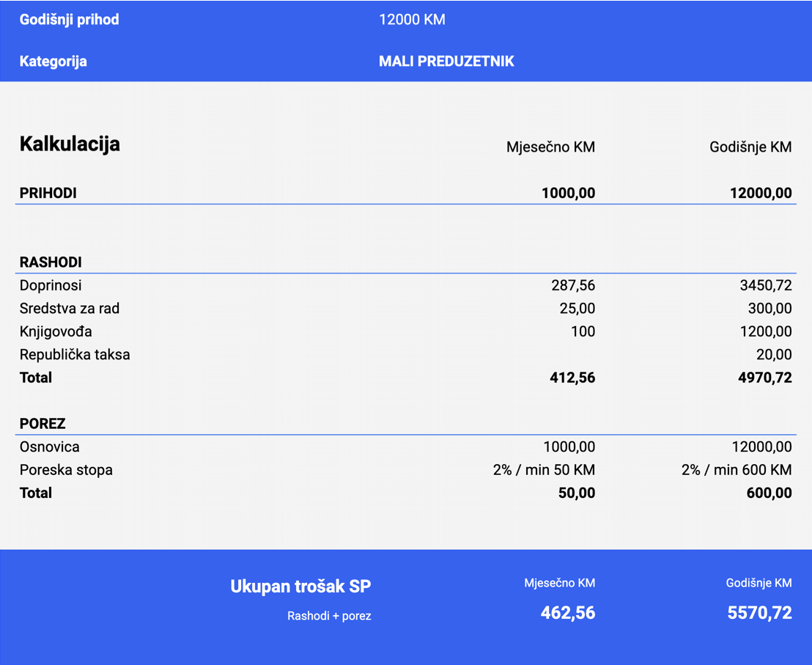Click the Kalkulacija heading
812x665 pixels.
pos(70,144)
